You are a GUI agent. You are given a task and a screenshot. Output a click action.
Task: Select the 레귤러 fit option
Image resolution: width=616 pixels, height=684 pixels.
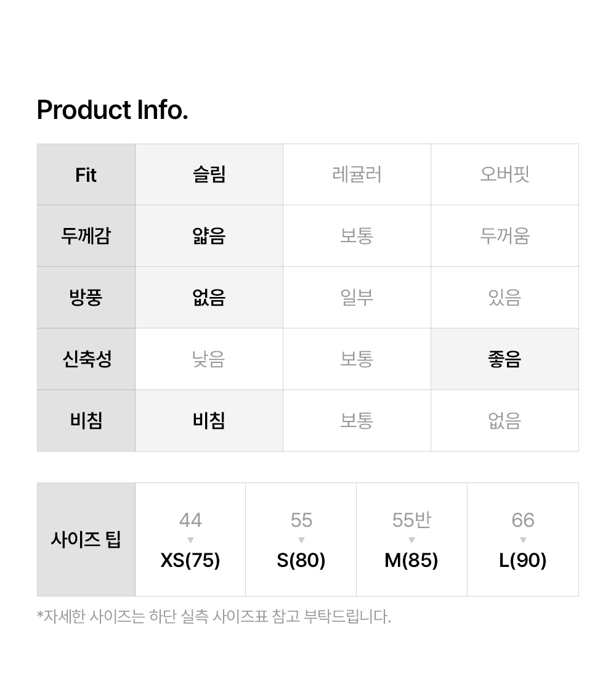tap(357, 174)
